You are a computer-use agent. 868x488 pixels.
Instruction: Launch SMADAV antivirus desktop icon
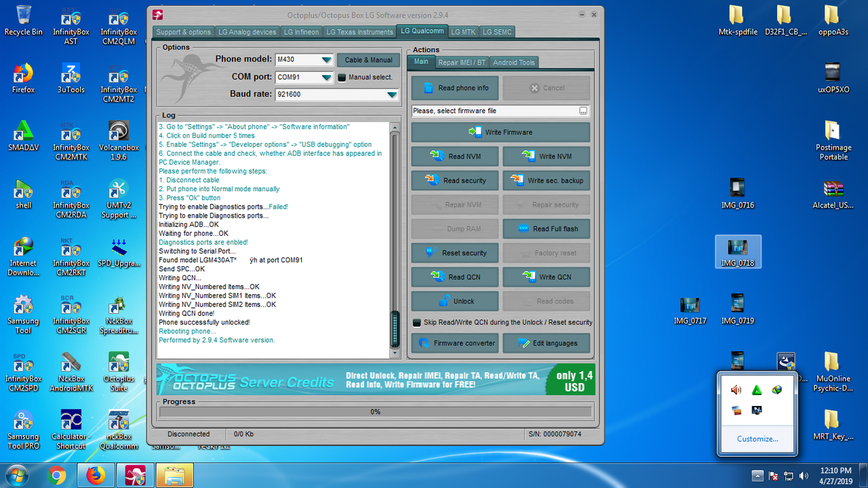tap(23, 136)
